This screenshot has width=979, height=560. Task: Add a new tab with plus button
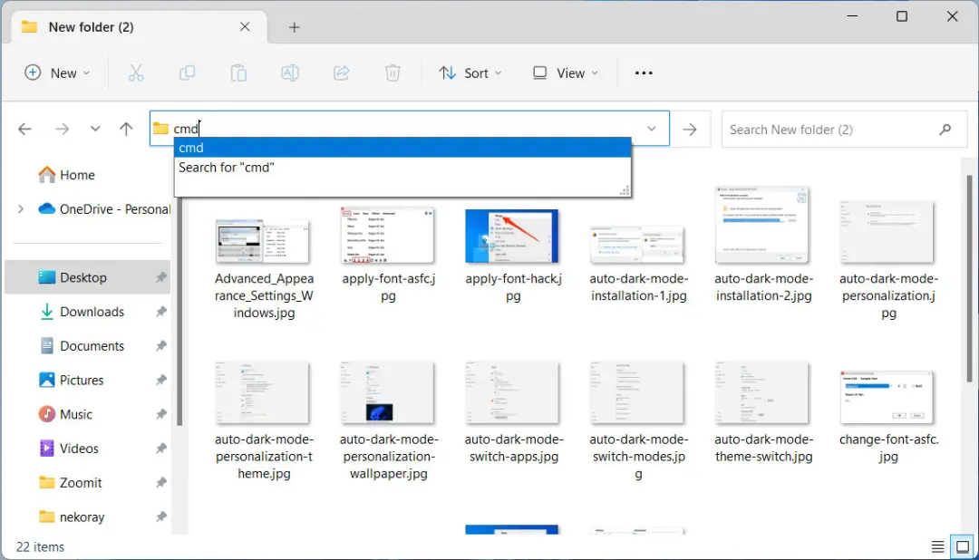point(294,27)
